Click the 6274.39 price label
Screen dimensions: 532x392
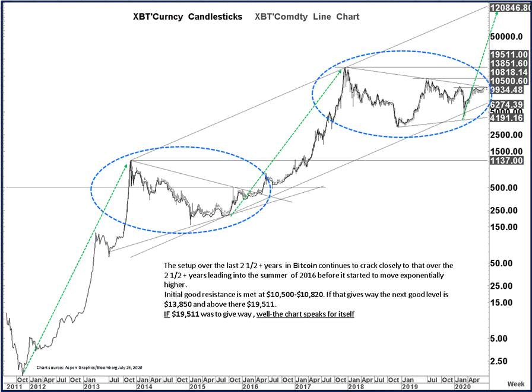506,105
